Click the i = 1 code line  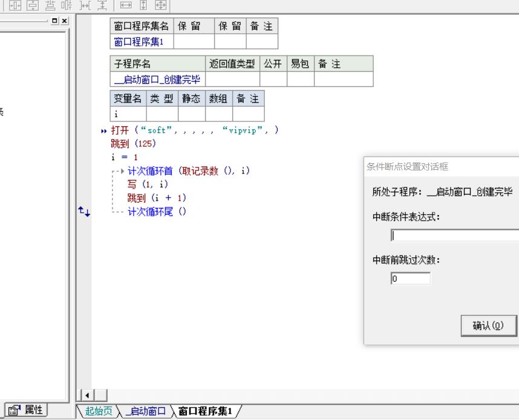coord(125,157)
